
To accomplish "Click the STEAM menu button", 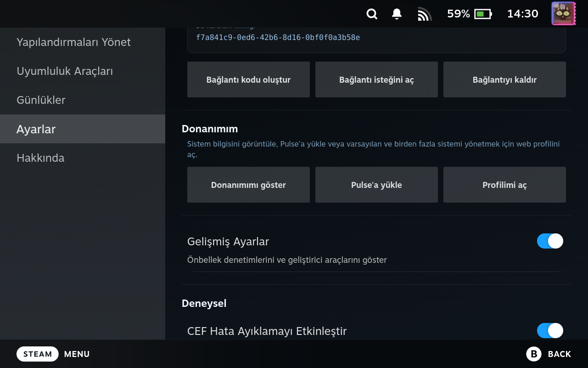I will (38, 354).
